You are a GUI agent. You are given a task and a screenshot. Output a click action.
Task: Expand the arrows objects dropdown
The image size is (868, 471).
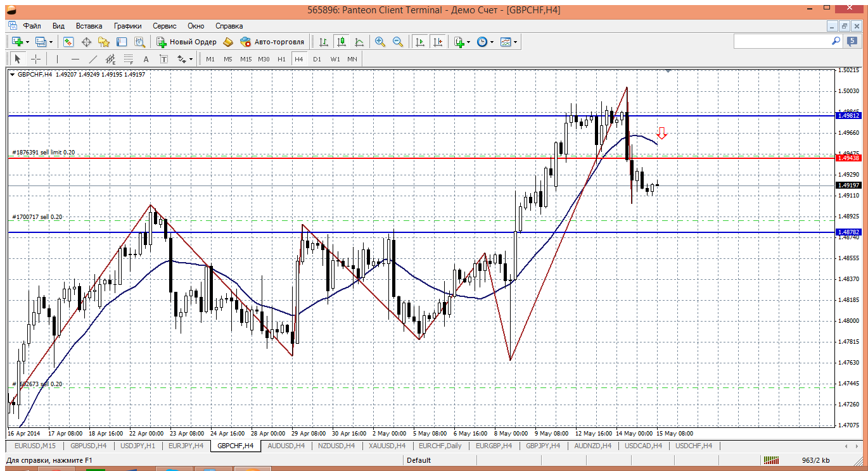click(x=191, y=59)
